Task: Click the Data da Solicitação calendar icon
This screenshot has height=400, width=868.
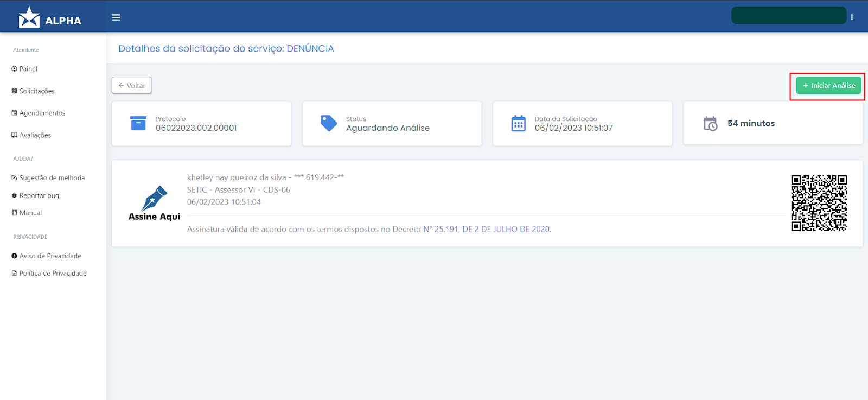Action: pyautogui.click(x=519, y=123)
